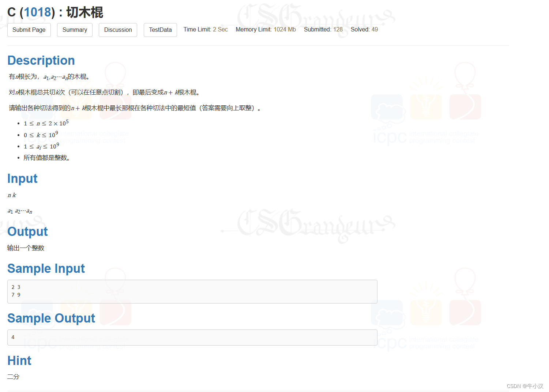Click the CSDN @牛小汉 watermark text

(x=525, y=386)
